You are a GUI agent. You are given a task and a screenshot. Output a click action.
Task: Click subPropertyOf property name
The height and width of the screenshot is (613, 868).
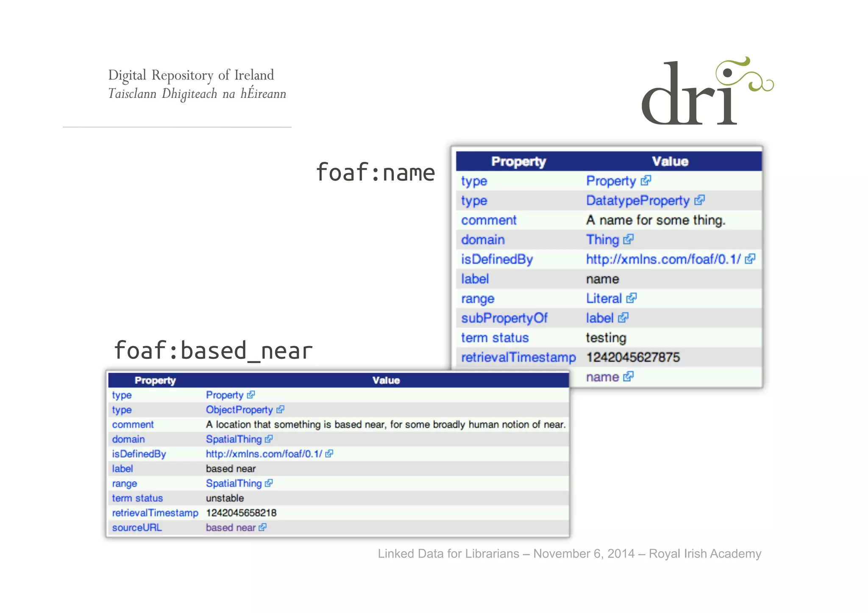[x=504, y=318]
